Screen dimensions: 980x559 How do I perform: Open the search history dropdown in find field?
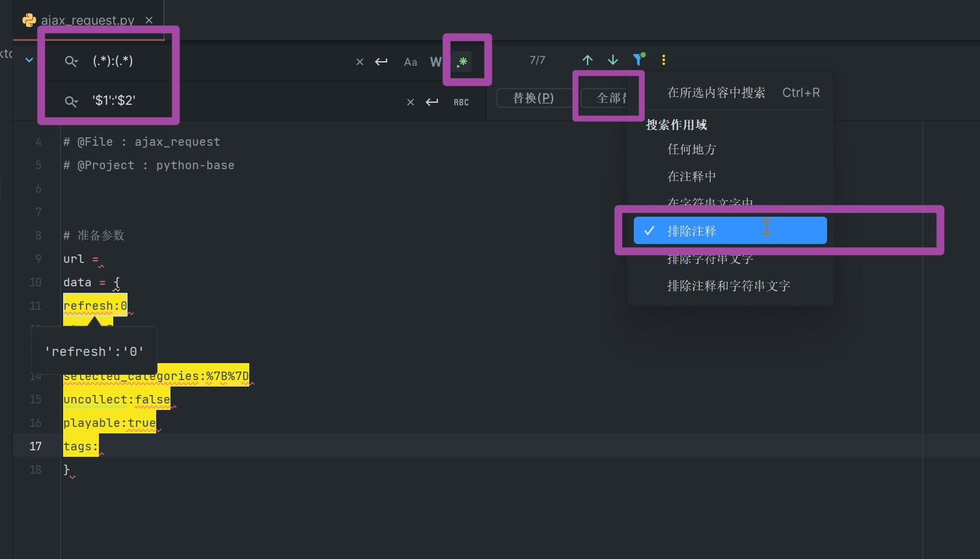click(70, 61)
